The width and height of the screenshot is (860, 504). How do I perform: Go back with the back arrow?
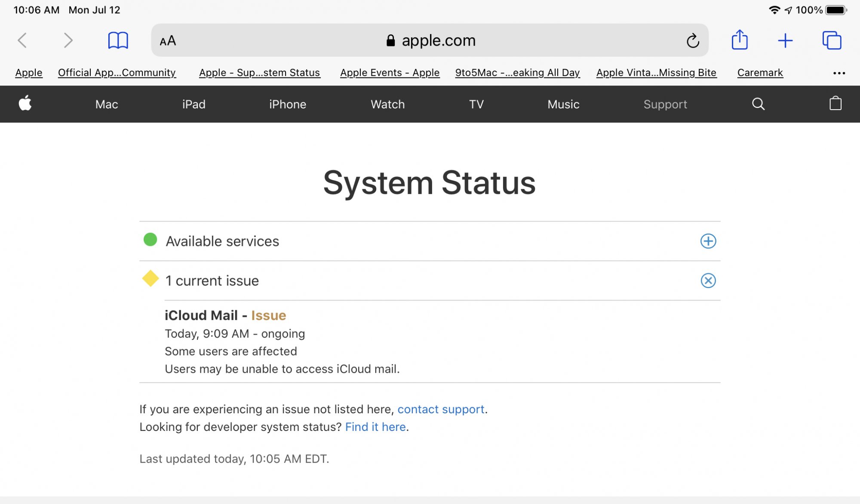pos(22,40)
